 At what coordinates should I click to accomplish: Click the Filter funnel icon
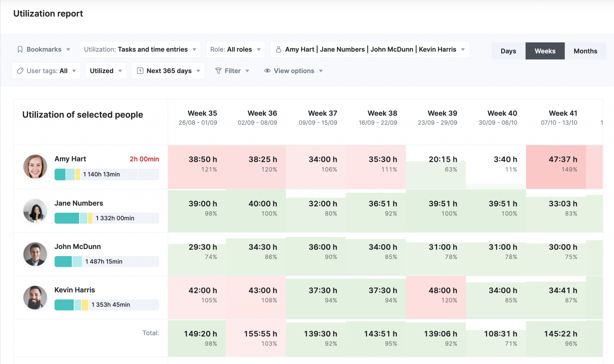pyautogui.click(x=219, y=71)
